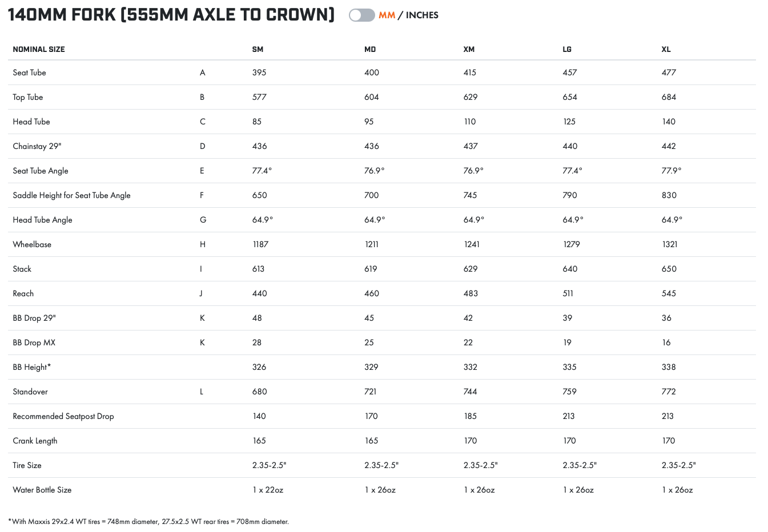The height and width of the screenshot is (532, 768).
Task: Click the Standover row label
Action: coord(30,392)
